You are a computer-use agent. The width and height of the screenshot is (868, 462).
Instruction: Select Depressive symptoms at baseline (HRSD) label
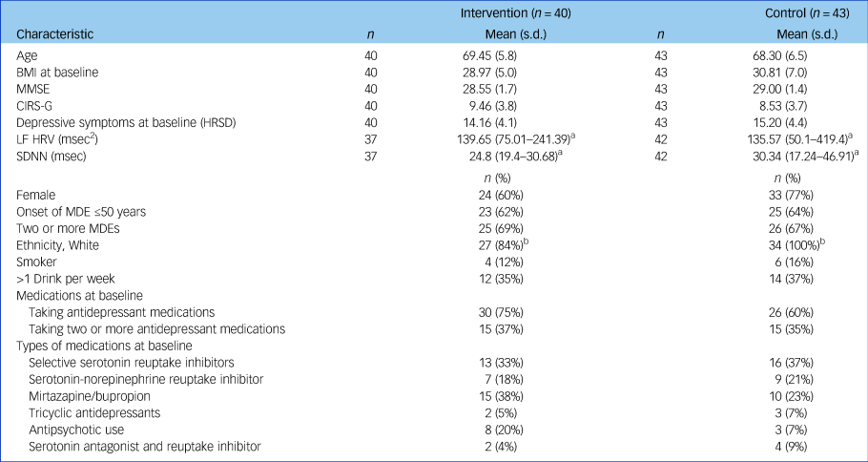[x=128, y=124]
